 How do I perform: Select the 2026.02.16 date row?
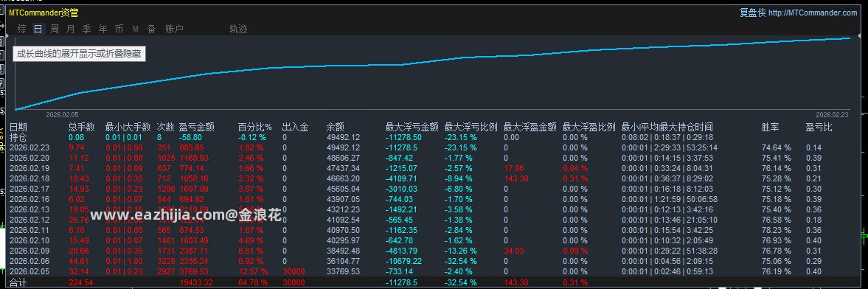click(30, 199)
